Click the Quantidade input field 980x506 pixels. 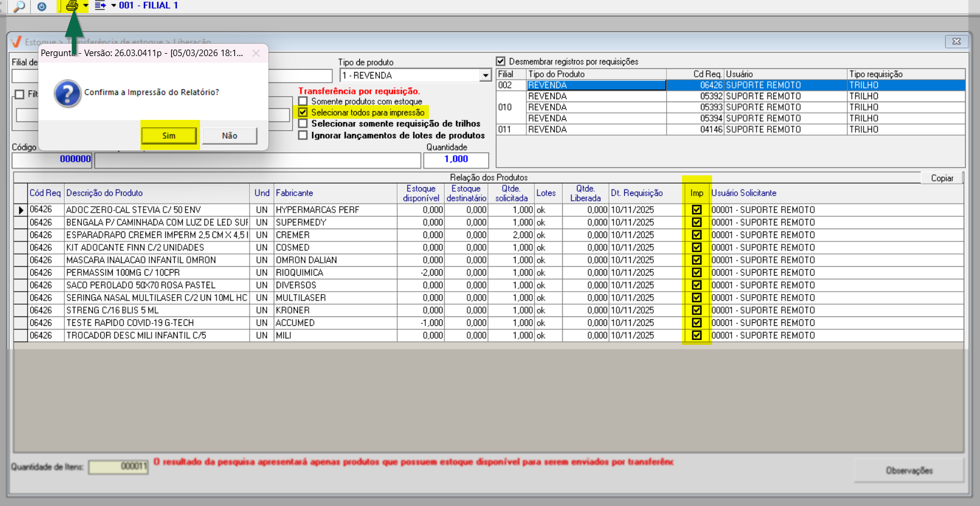tap(455, 159)
